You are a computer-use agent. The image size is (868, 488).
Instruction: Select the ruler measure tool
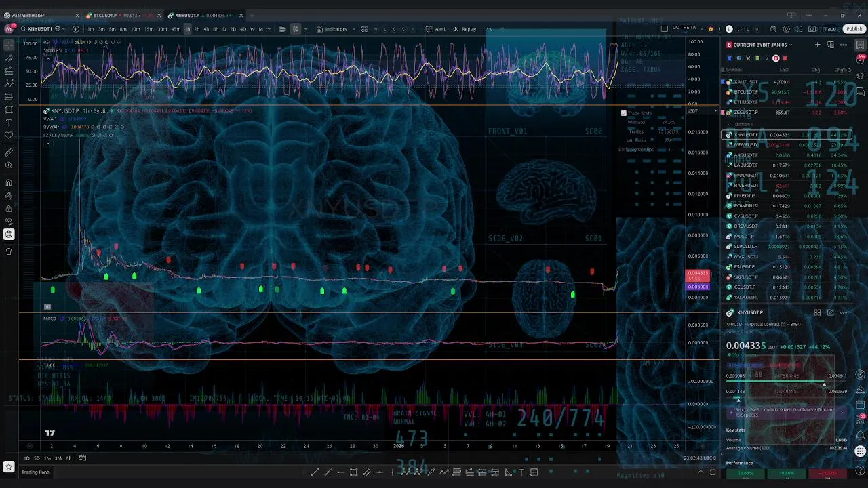[9, 152]
